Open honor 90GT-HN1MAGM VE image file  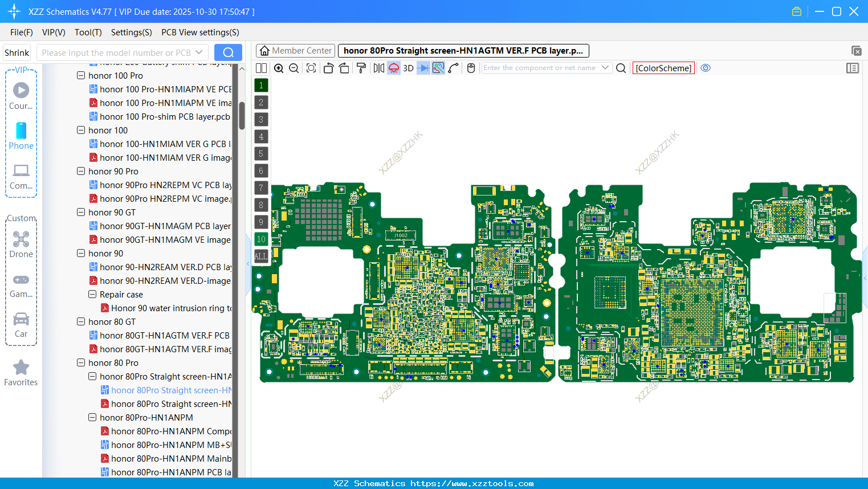coord(160,239)
